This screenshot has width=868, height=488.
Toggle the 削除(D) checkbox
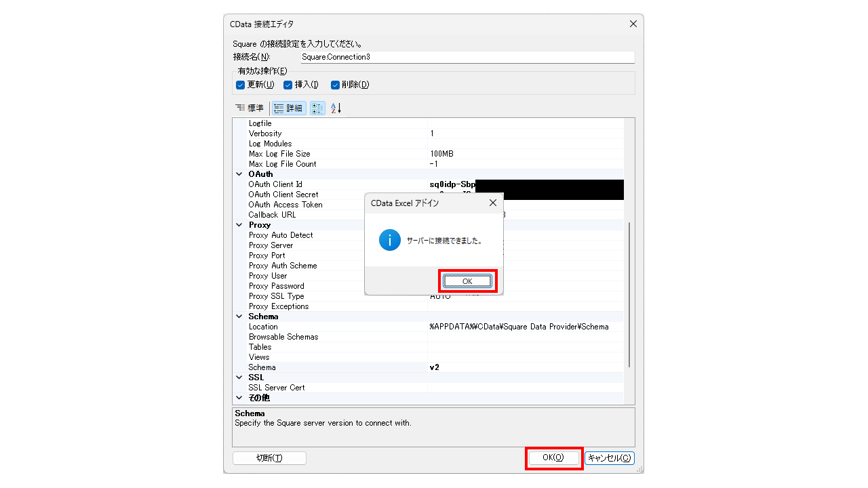[x=335, y=85]
